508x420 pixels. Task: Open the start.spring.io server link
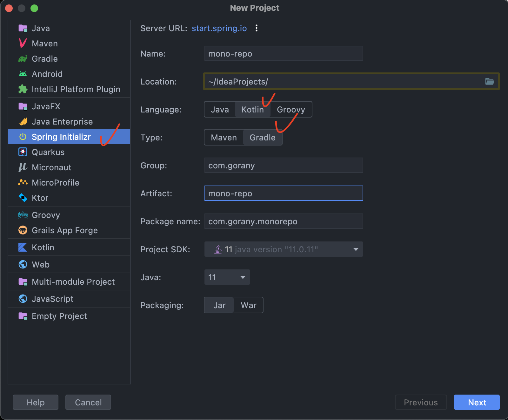(219, 28)
